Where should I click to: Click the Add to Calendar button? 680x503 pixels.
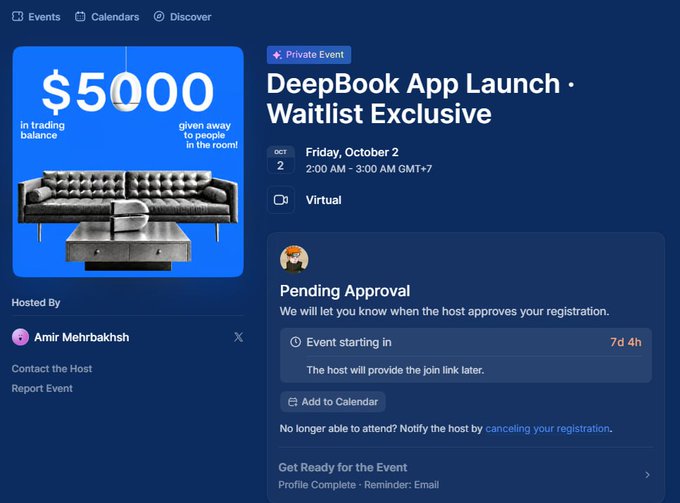pyautogui.click(x=333, y=402)
